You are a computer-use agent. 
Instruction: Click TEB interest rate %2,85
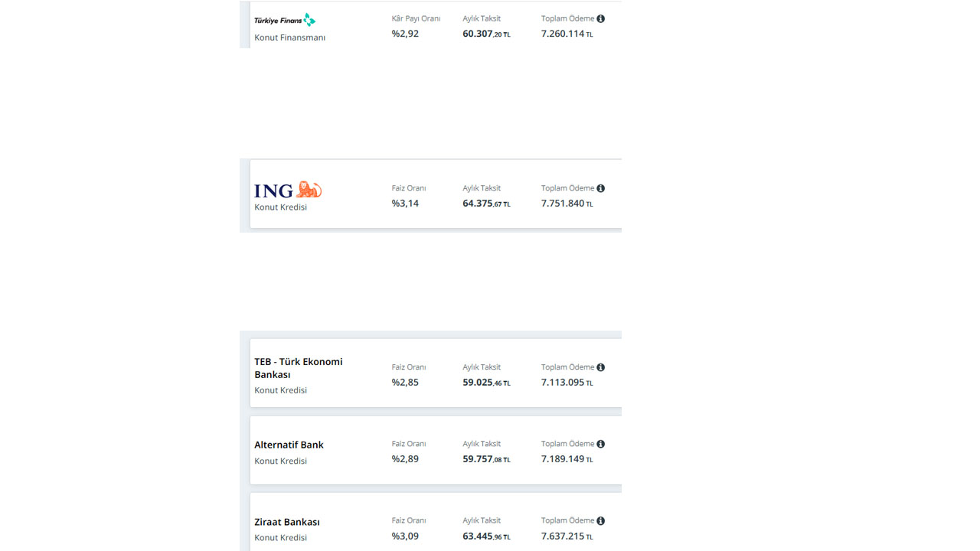pyautogui.click(x=405, y=383)
